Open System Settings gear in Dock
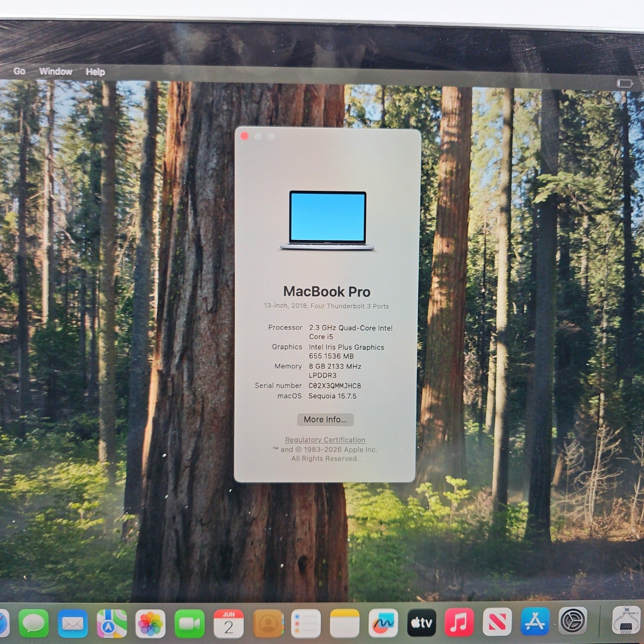This screenshot has width=644, height=644. 573,621
